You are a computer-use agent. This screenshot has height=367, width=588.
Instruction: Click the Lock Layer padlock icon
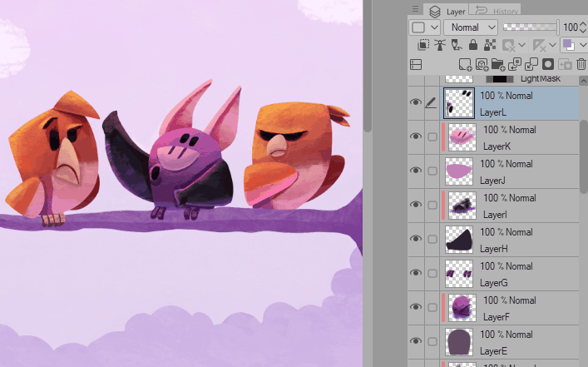coord(473,45)
